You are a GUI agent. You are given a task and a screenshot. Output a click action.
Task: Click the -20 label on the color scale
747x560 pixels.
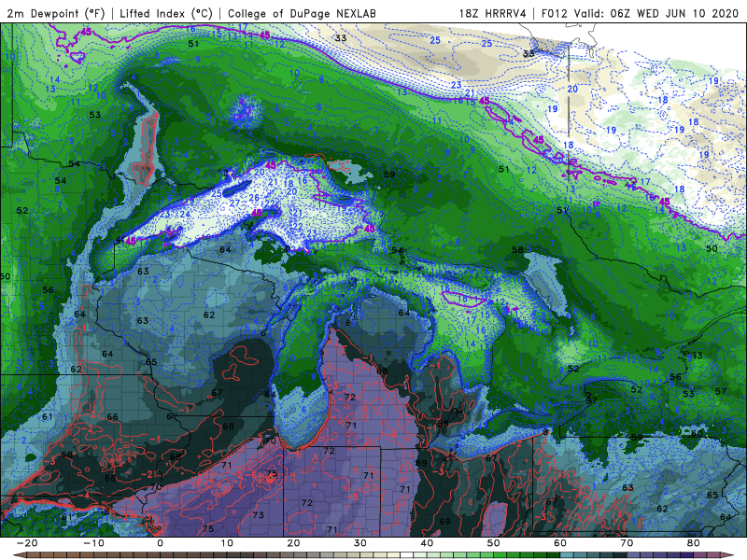click(x=27, y=543)
